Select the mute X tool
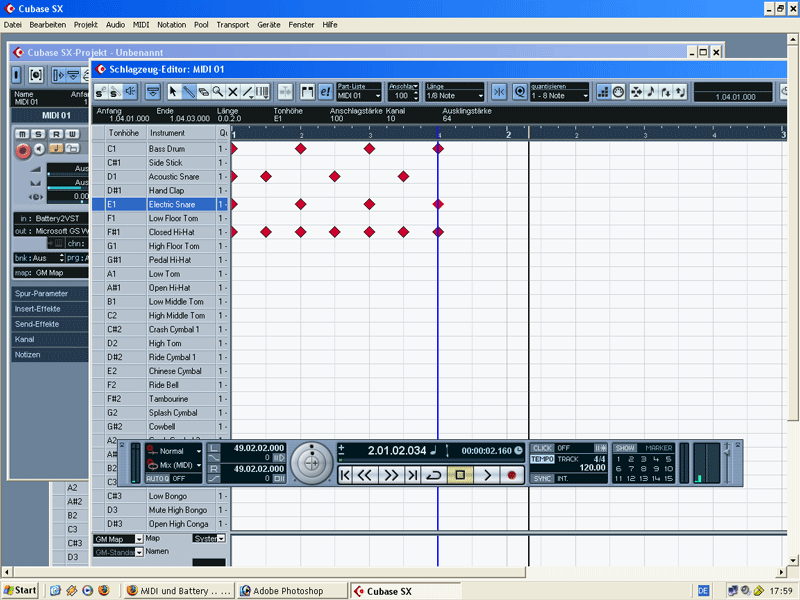The width and height of the screenshot is (800, 600). pyautogui.click(x=233, y=92)
